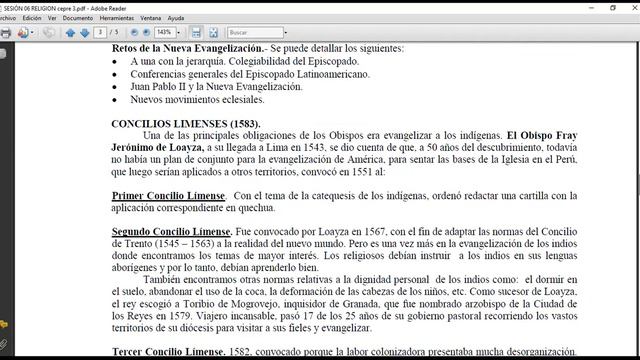
Task: Click the underlined 'Primer Concilio Limense' heading
Action: point(168,196)
